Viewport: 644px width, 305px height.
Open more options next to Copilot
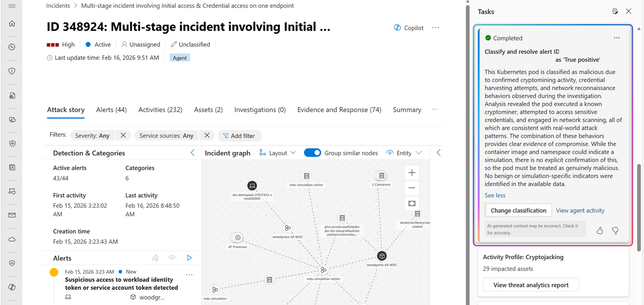click(436, 28)
